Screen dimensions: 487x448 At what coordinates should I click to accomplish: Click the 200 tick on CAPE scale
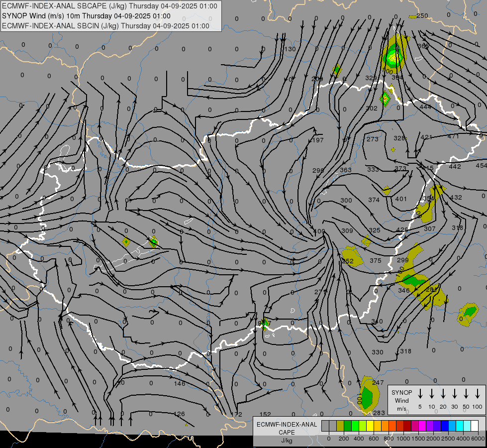pos(344,439)
